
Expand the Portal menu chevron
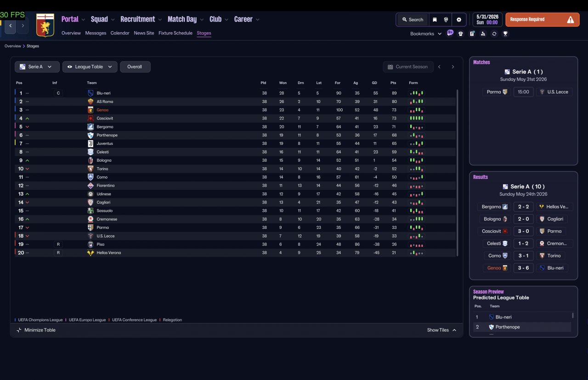click(83, 20)
